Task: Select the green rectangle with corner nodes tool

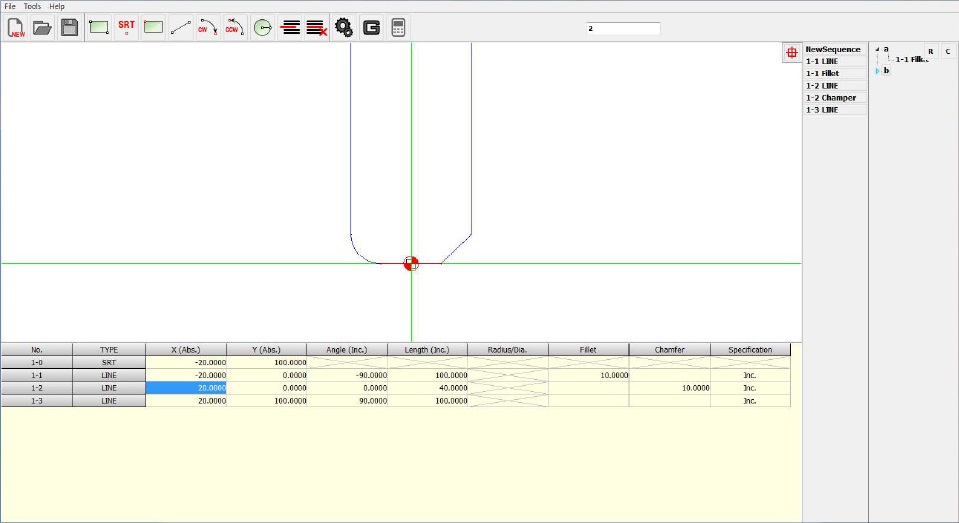Action: coord(98,28)
